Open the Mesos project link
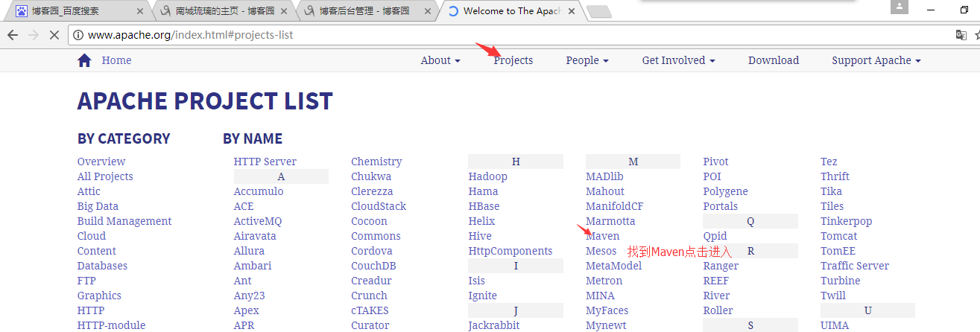The height and width of the screenshot is (332, 980). pyautogui.click(x=601, y=251)
